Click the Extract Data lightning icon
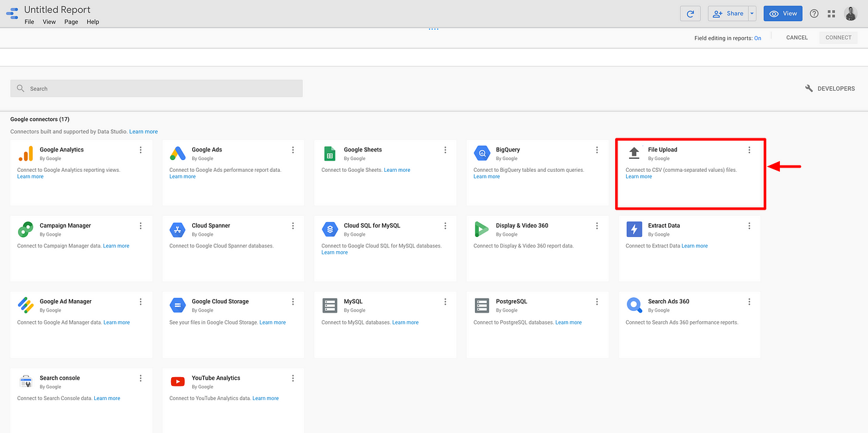The image size is (868, 433). click(x=634, y=230)
